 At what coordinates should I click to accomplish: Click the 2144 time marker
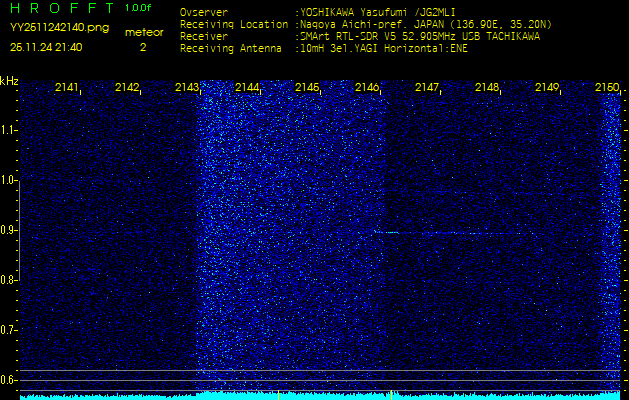(x=247, y=87)
